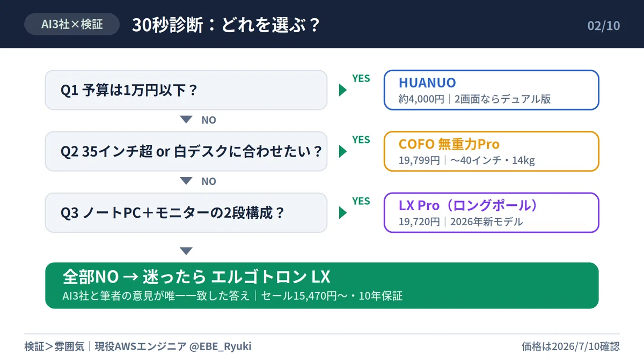Viewport: 644px width, 362px height.
Task: Click the YES label next to HUANUO
Action: tap(361, 78)
